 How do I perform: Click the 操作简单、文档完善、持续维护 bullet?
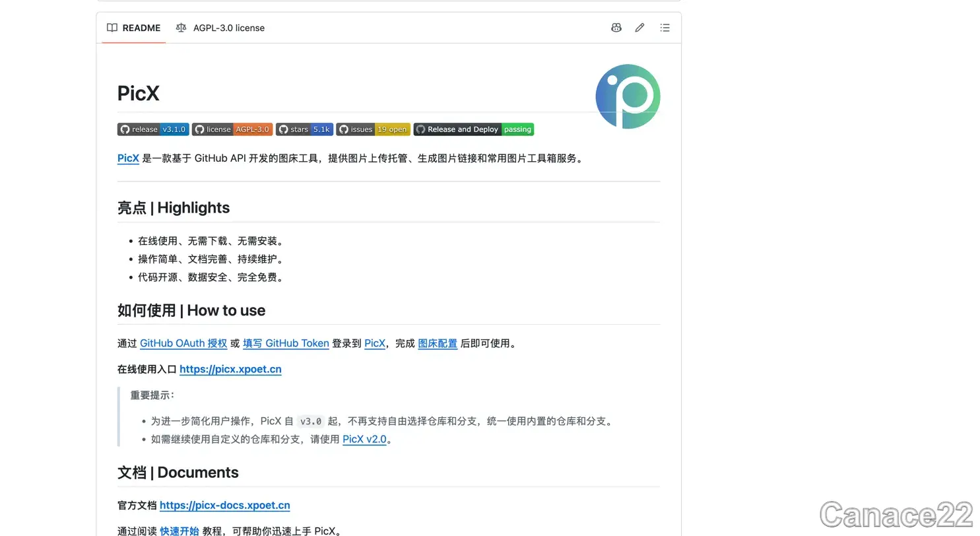tap(211, 259)
